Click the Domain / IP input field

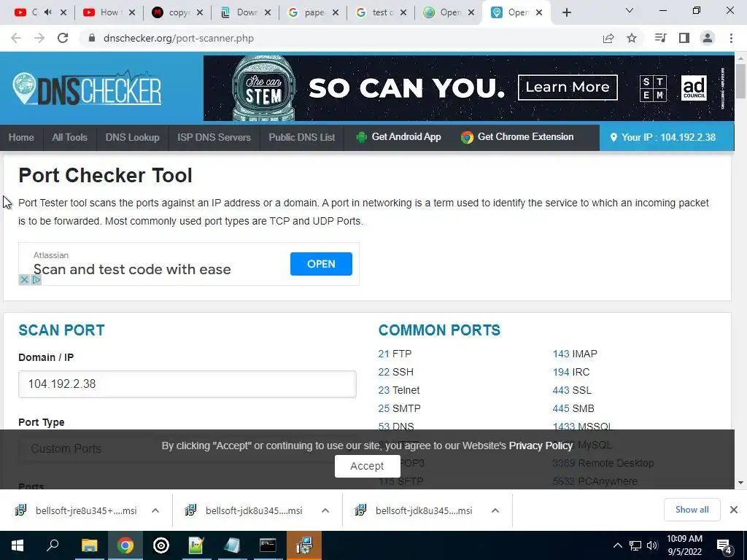tap(187, 384)
